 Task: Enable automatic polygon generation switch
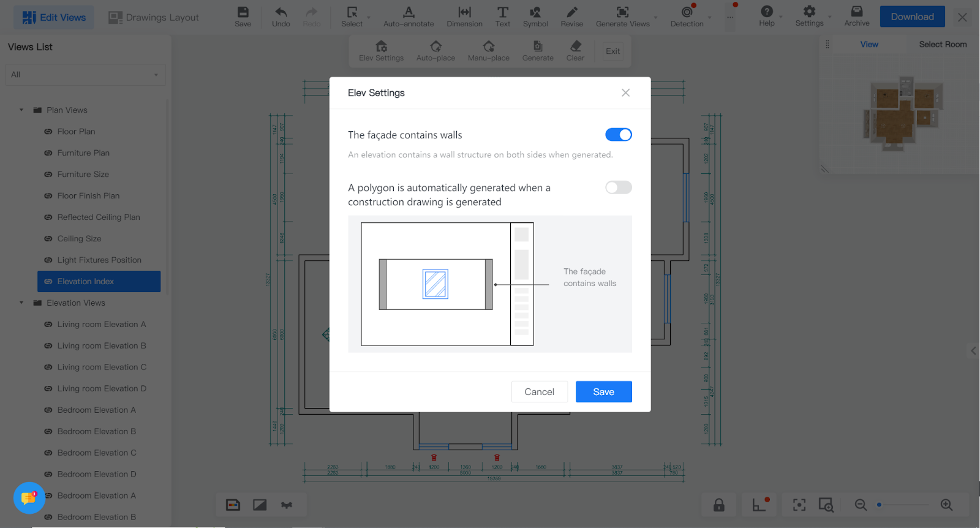tap(618, 187)
